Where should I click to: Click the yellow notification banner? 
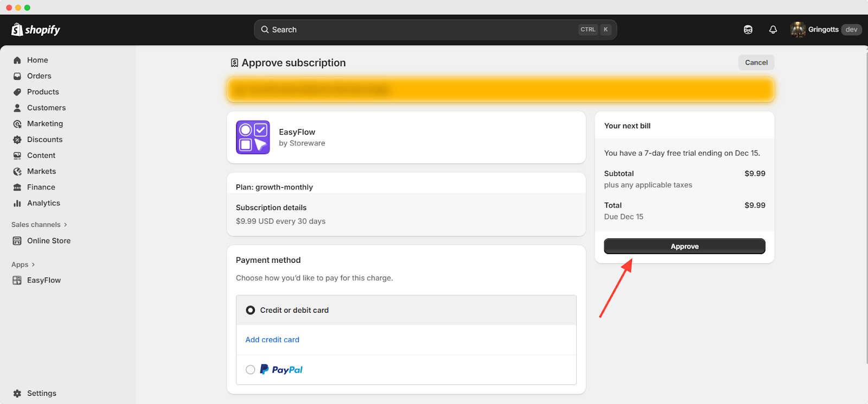point(501,90)
